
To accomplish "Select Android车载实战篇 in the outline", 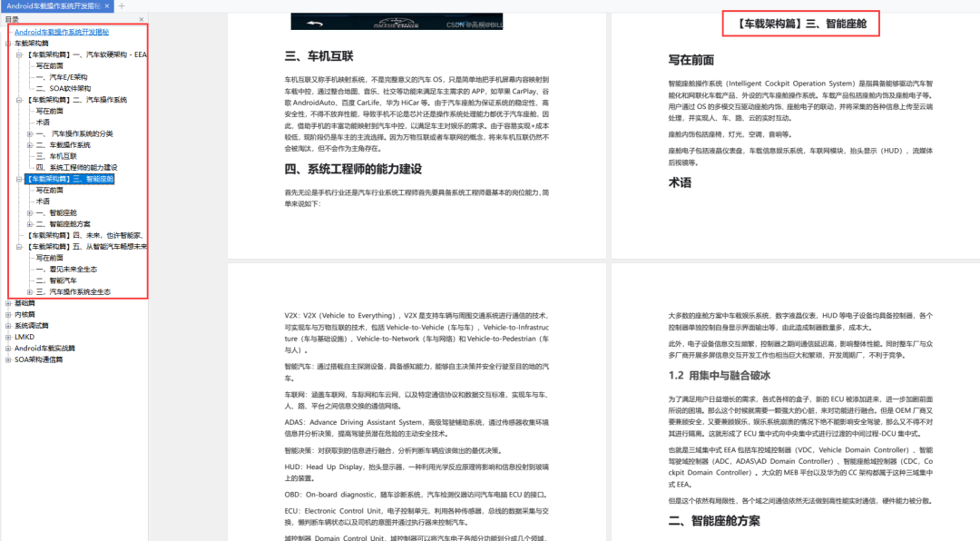I will (x=45, y=349).
